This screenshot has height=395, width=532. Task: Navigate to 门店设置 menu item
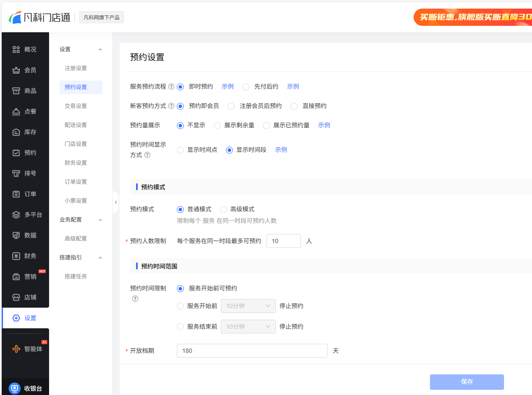click(x=76, y=144)
